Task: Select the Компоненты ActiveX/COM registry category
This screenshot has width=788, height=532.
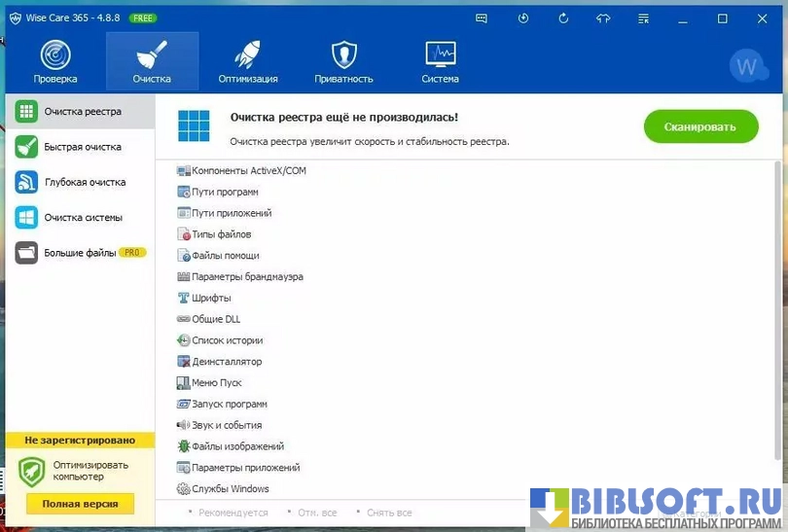Action: 248,171
